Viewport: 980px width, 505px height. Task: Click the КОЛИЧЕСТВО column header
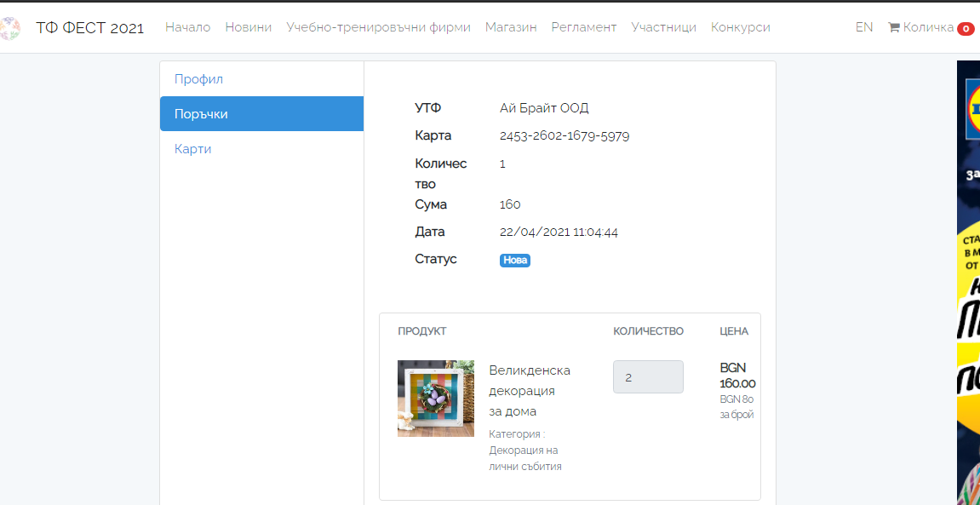point(648,331)
